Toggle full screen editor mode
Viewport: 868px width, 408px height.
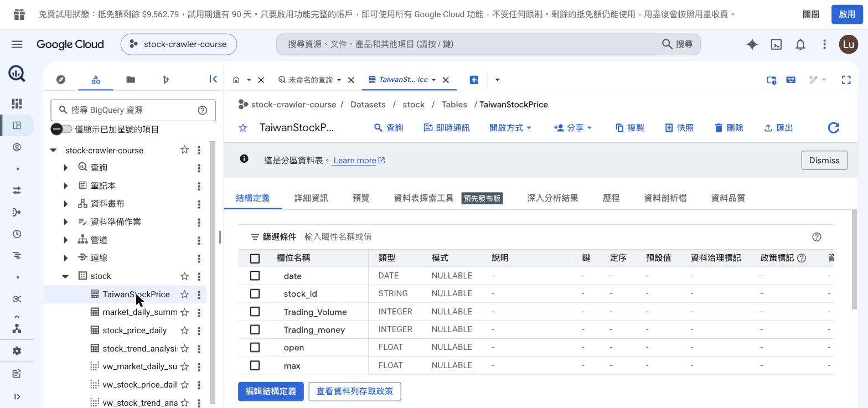(846, 80)
